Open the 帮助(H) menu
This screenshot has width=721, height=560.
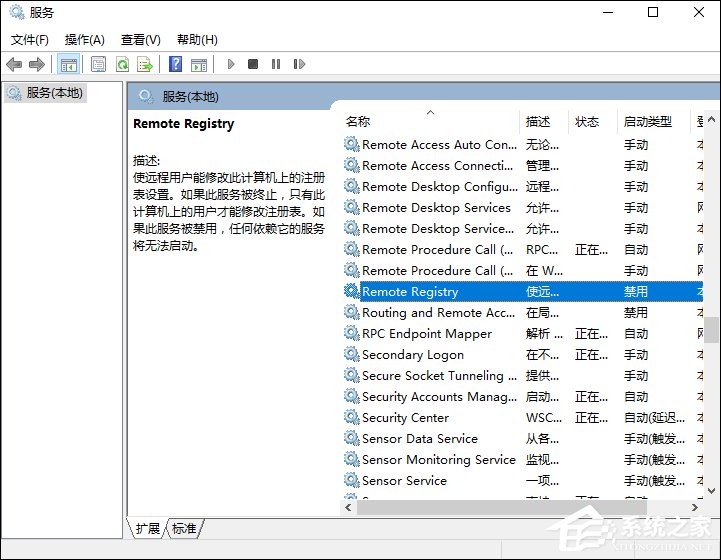pos(197,40)
